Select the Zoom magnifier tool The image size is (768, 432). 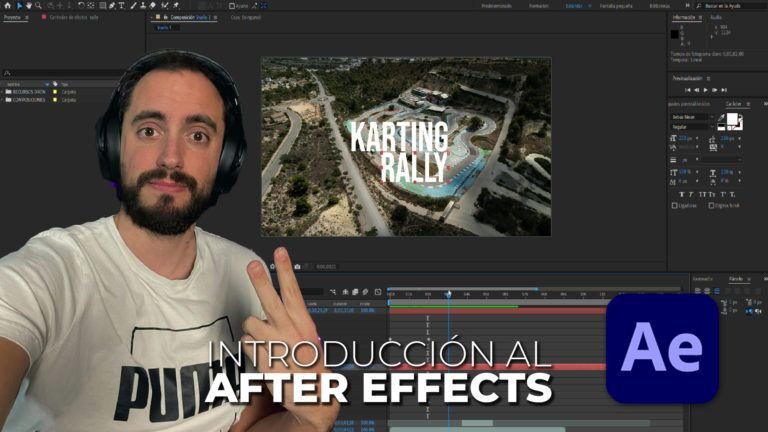click(38, 5)
